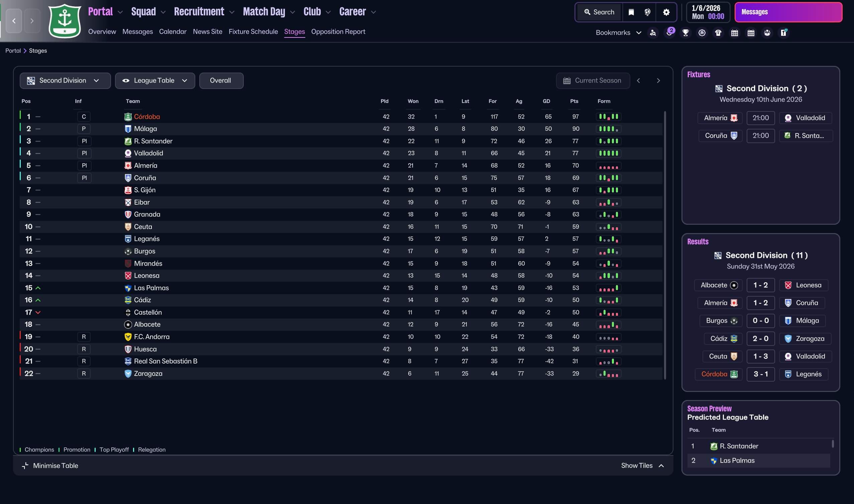Click the Córdoba club badge logo
This screenshot has height=504, width=854.
pos(65,21)
